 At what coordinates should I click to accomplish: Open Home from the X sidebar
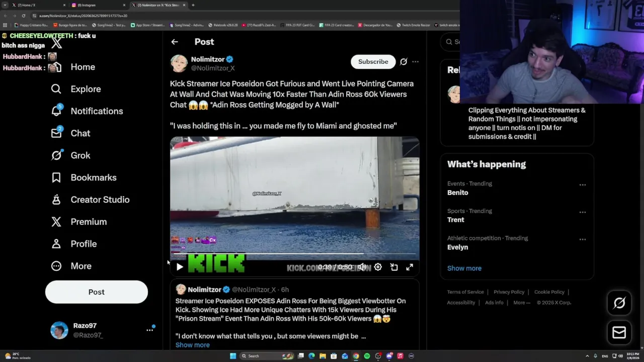coord(83,67)
